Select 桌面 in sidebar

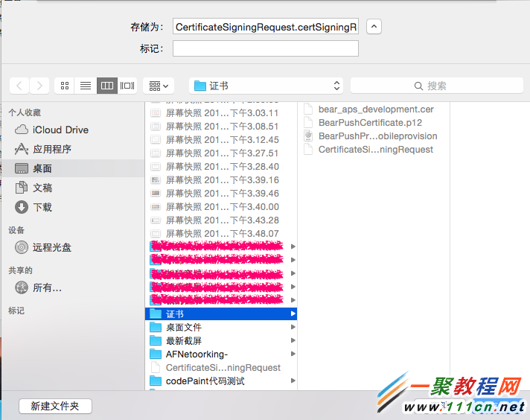[x=73, y=168]
